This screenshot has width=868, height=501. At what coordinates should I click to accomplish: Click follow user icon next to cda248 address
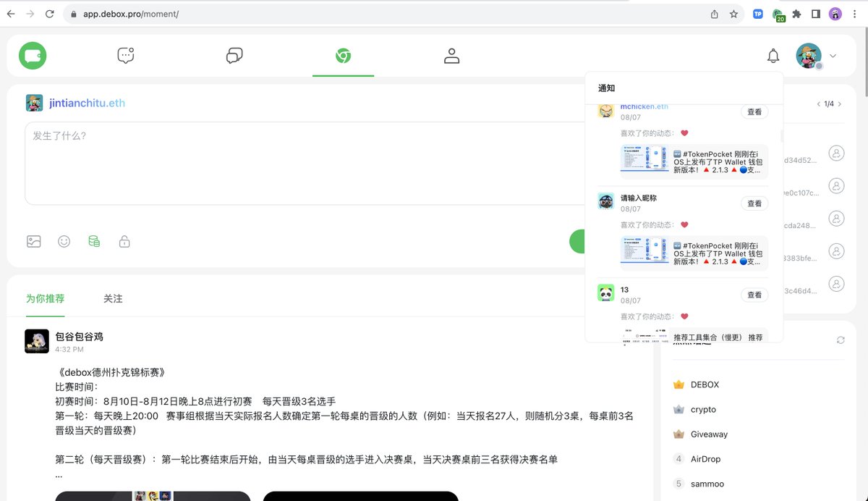click(836, 219)
